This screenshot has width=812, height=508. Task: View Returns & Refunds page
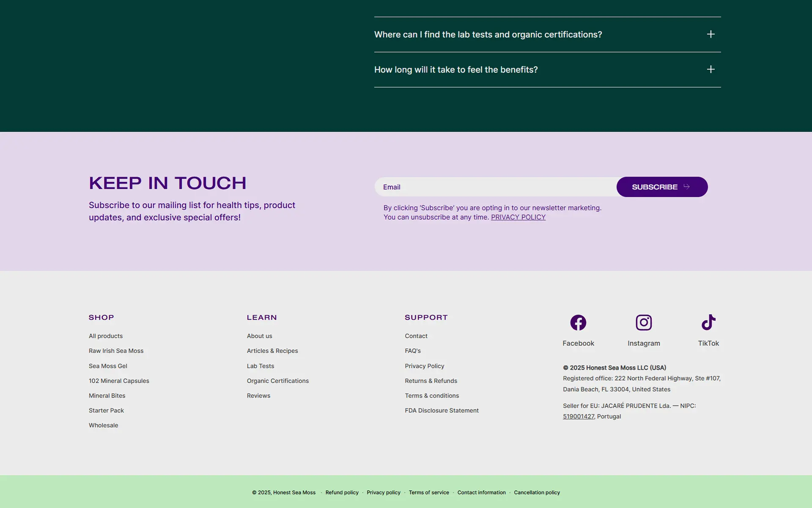(x=431, y=381)
